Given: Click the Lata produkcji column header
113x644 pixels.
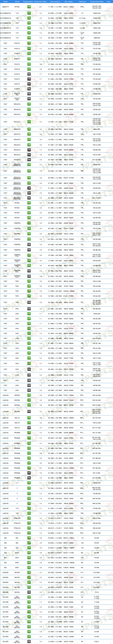Looking at the screenshot, I should [x=55, y=1].
